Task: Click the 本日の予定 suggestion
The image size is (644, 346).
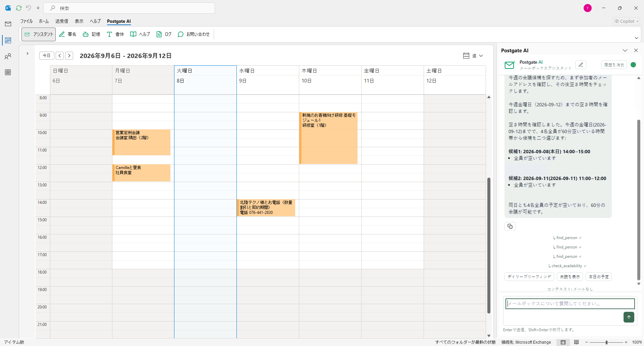Action: [599, 277]
